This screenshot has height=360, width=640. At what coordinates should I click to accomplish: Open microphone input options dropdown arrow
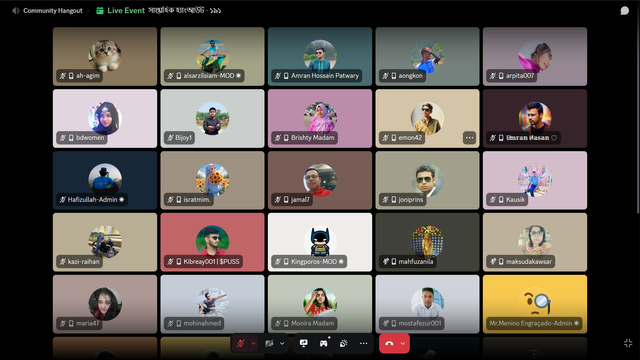[253, 344]
